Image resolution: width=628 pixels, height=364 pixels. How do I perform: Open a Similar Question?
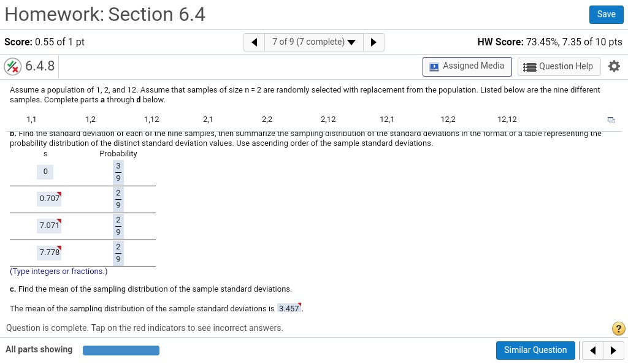[535, 351]
